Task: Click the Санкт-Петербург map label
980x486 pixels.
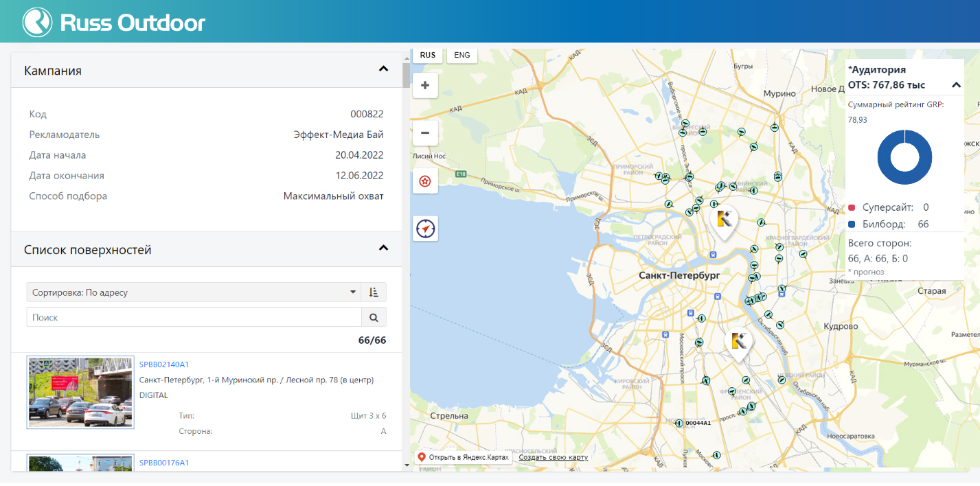Action: pyautogui.click(x=679, y=275)
